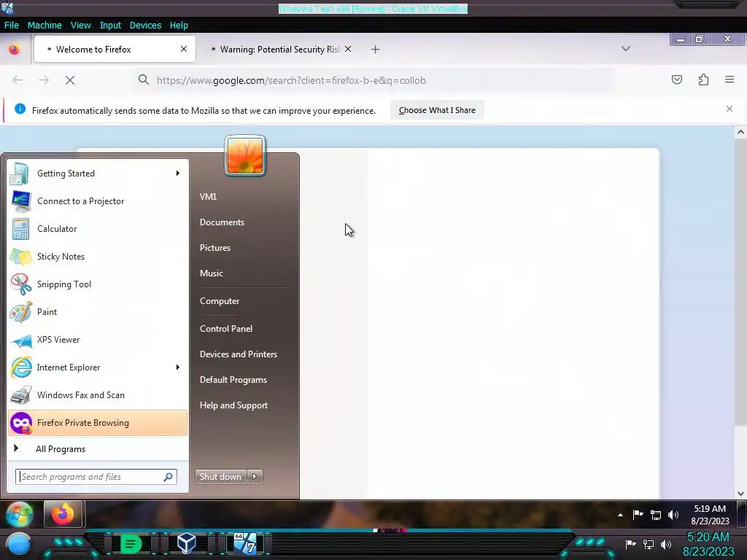Open shut down options arrow
The width and height of the screenshot is (747, 560).
point(255,477)
